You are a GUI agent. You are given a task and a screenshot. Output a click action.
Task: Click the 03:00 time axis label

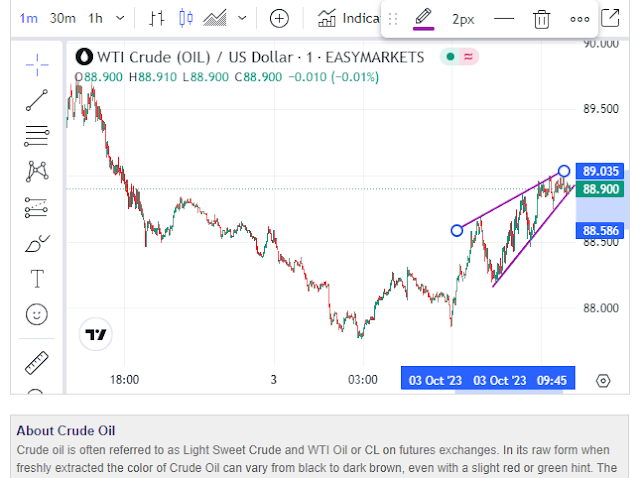point(362,380)
